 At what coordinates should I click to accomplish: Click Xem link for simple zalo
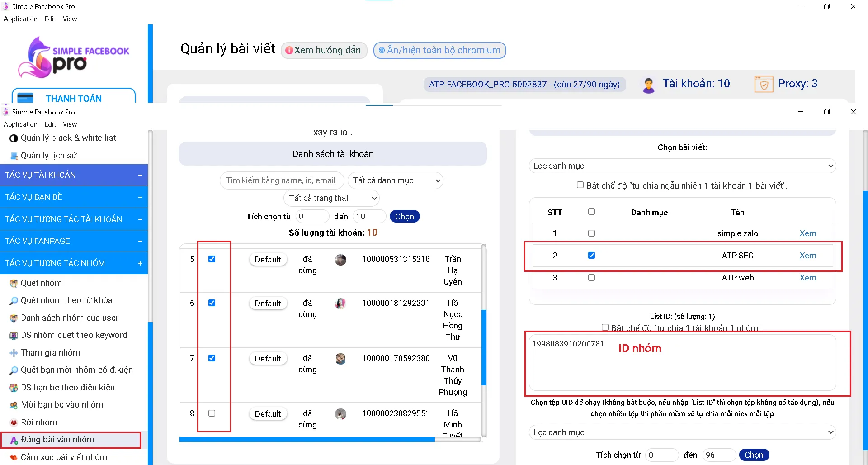tap(807, 233)
